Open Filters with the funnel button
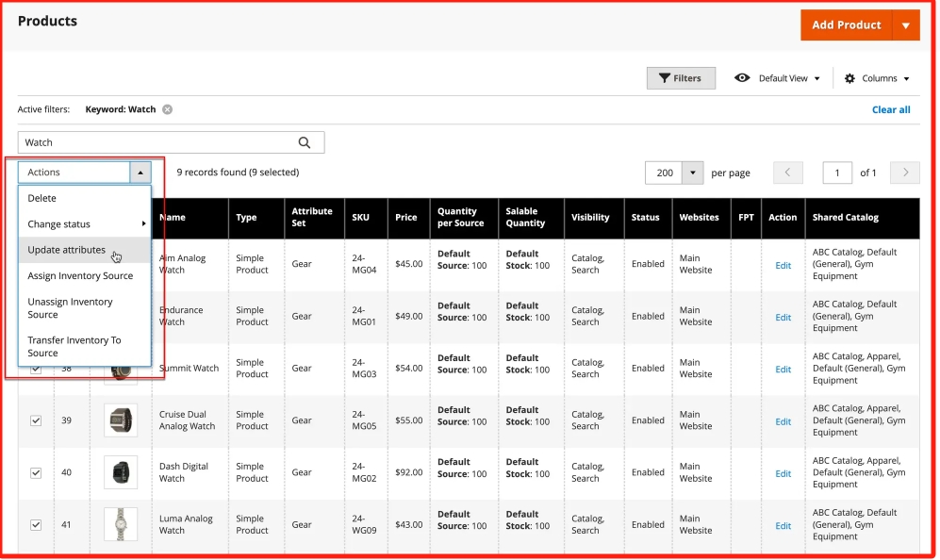Image resolution: width=940 pixels, height=560 pixels. point(680,78)
